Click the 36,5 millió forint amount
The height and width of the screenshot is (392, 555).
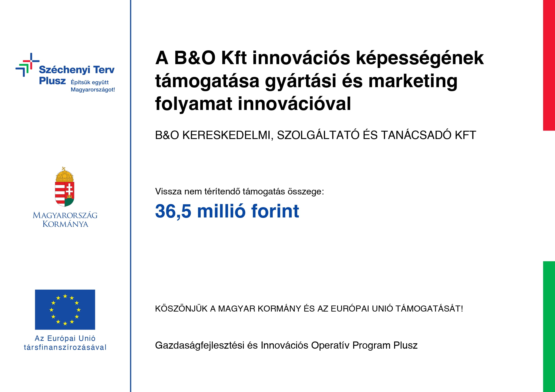point(227,211)
